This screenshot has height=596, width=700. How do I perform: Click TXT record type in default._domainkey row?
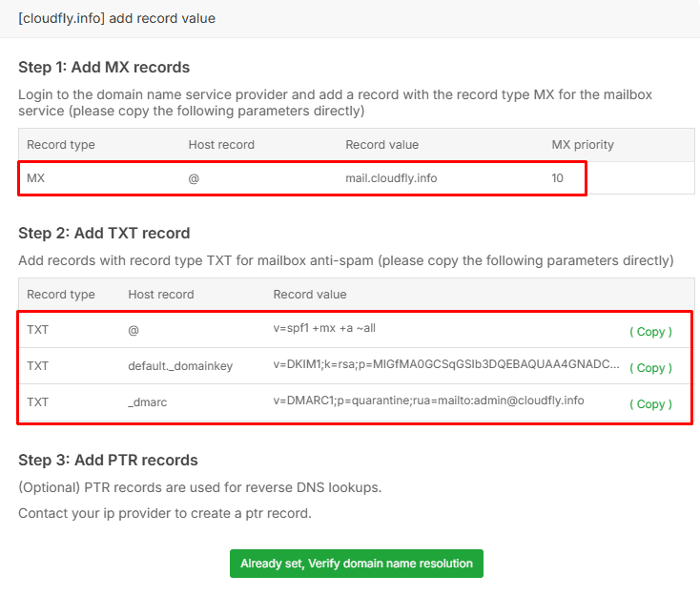pyautogui.click(x=37, y=366)
